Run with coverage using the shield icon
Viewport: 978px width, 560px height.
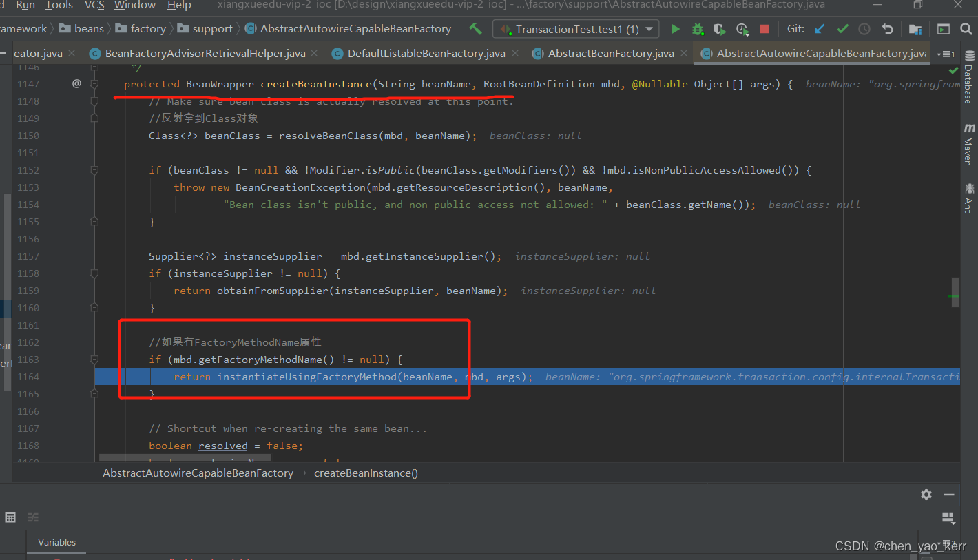pyautogui.click(x=720, y=29)
